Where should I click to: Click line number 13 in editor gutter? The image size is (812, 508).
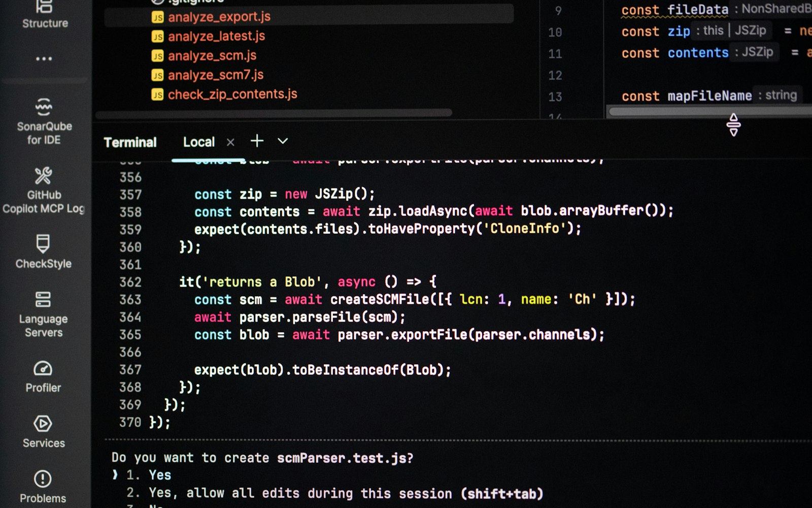(x=555, y=97)
